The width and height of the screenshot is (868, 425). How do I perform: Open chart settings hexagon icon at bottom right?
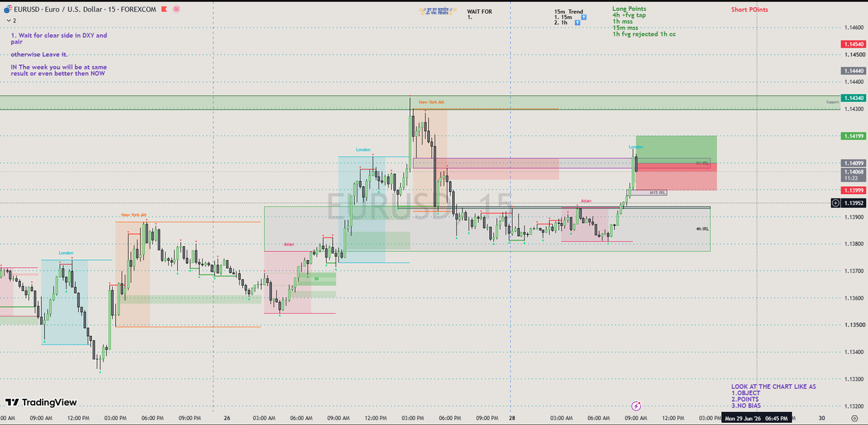854,418
